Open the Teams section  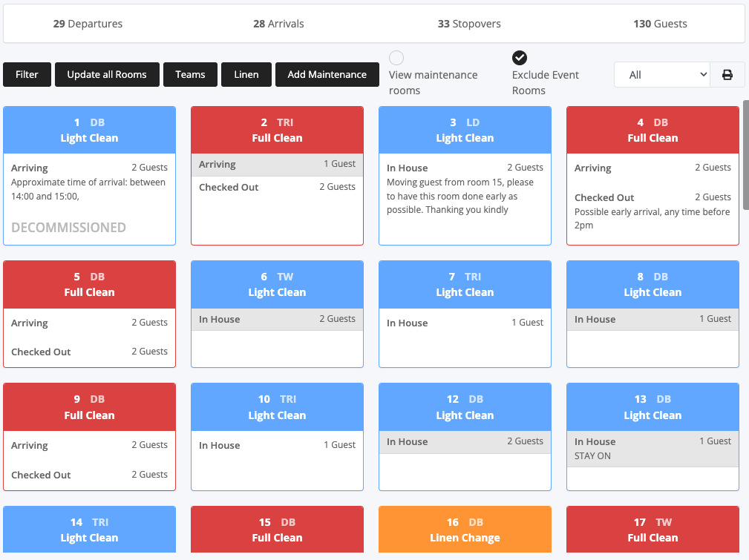click(x=190, y=75)
